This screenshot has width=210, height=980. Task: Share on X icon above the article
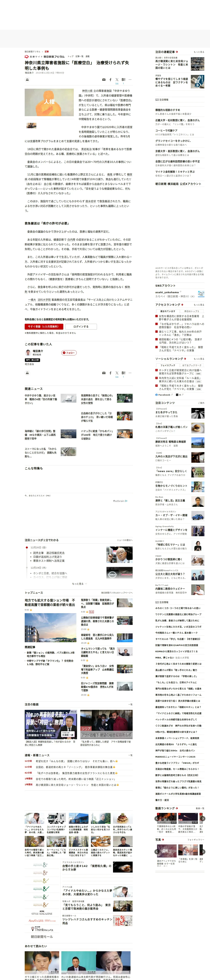[117, 80]
